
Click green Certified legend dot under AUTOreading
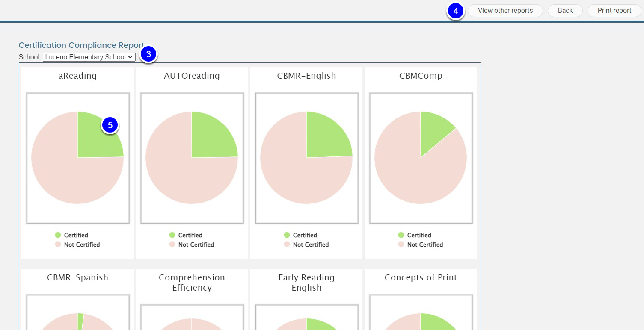click(x=172, y=235)
